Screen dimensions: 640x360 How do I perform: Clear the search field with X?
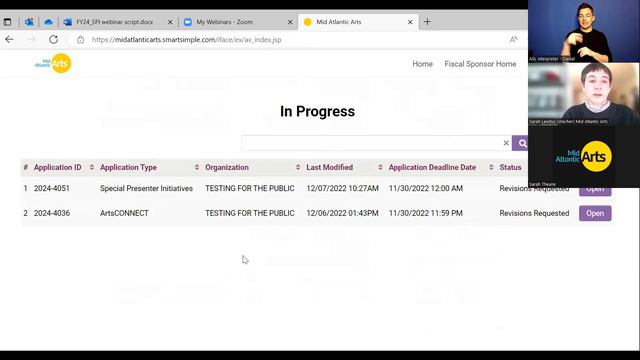pos(506,143)
